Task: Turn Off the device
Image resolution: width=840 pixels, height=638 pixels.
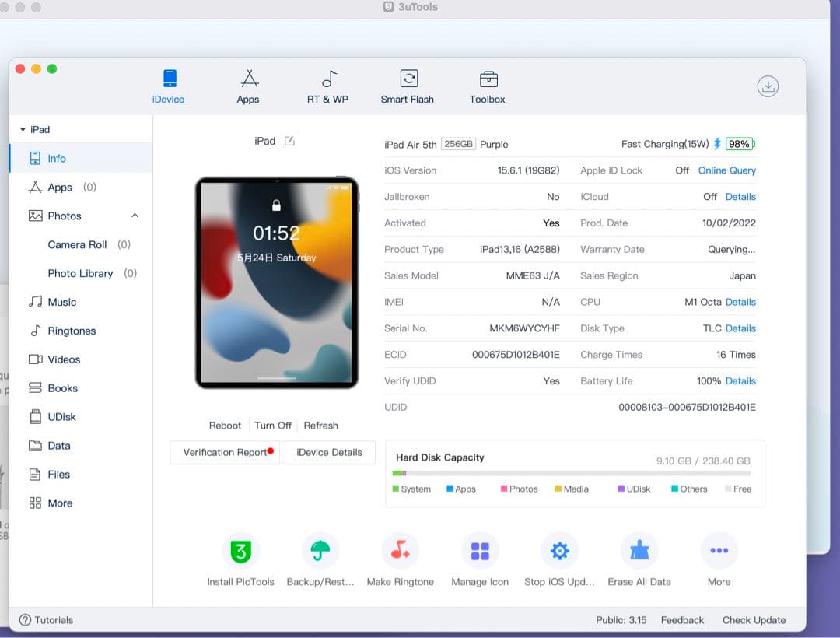Action: (x=273, y=426)
